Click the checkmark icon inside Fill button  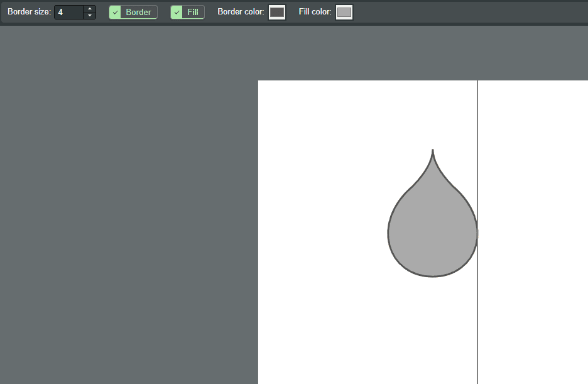click(177, 12)
